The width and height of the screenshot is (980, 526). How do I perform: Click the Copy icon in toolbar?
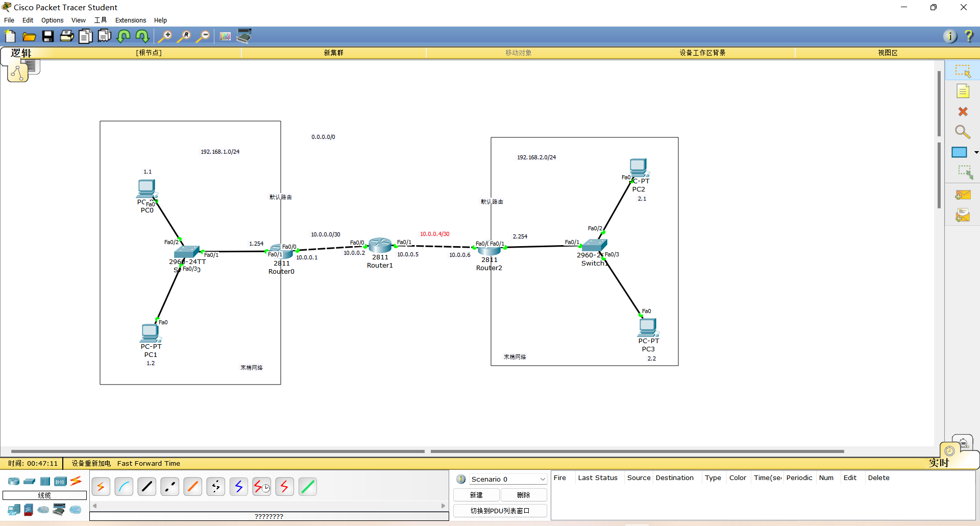pyautogui.click(x=86, y=36)
